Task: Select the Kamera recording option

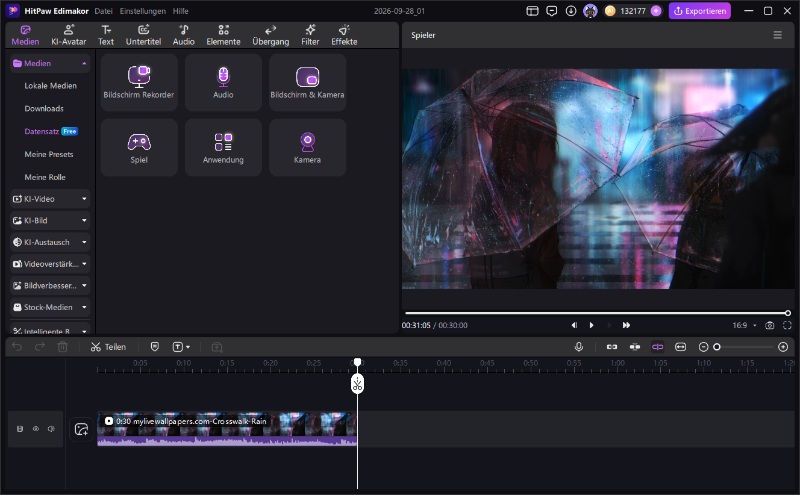Action: 307,147
